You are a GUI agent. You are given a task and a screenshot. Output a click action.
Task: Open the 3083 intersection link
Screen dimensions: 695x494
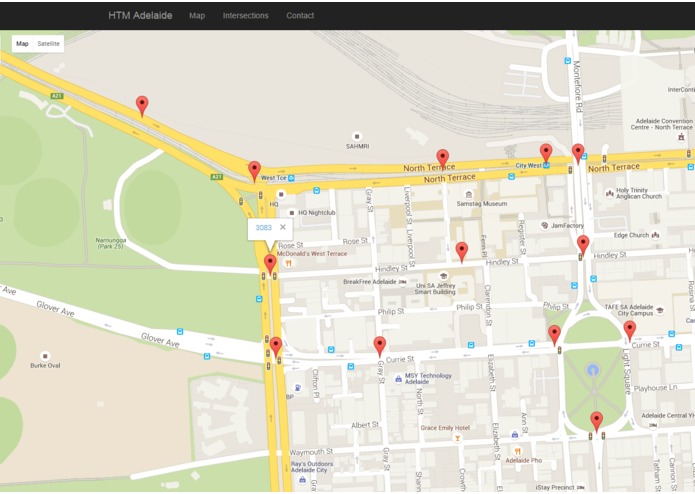point(263,227)
